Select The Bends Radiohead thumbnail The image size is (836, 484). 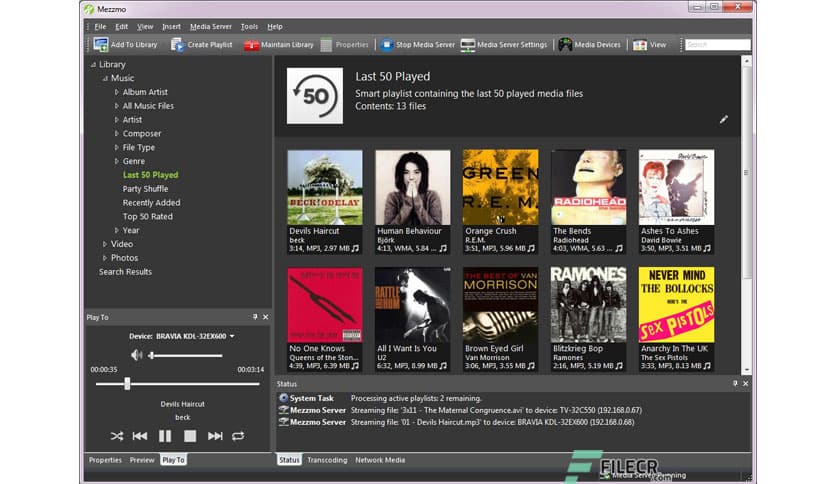coord(589,187)
